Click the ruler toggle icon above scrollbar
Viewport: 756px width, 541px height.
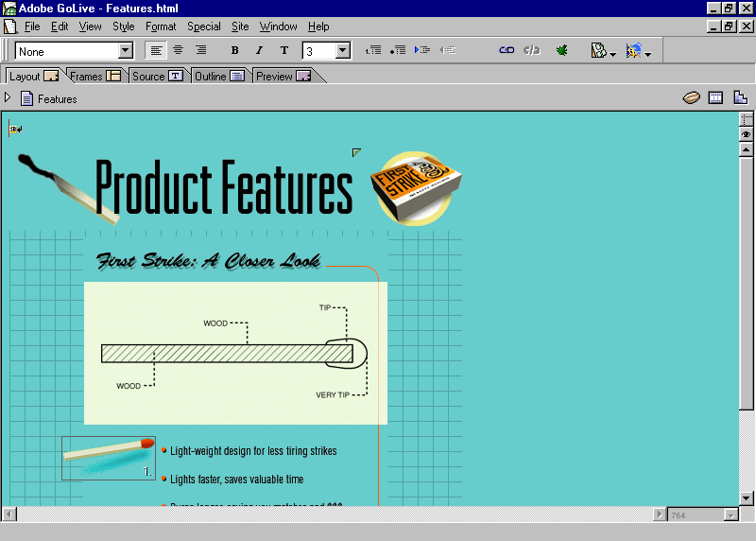coord(747,119)
